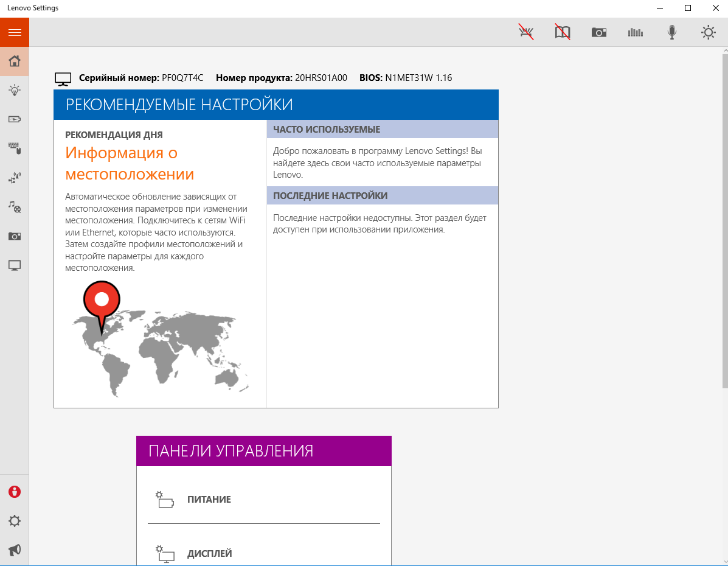The height and width of the screenshot is (566, 728).
Task: Click the camera icon in top toolbar
Action: [599, 32]
